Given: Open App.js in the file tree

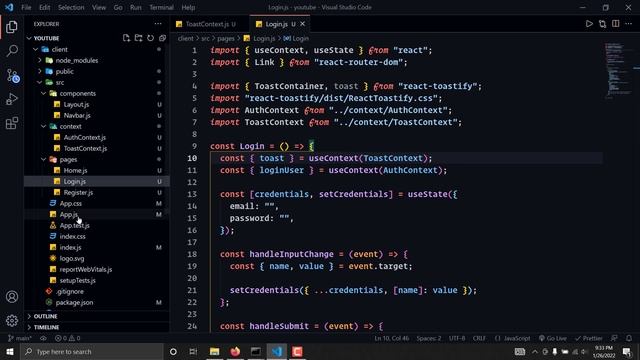Looking at the screenshot, I should (97, 215).
